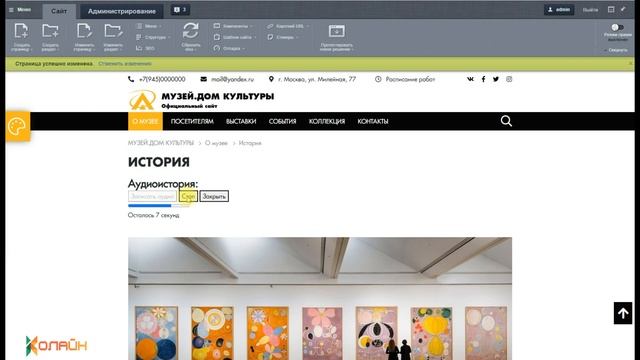This screenshot has width=640, height=360.
Task: Open the VK social link
Action: tap(470, 79)
